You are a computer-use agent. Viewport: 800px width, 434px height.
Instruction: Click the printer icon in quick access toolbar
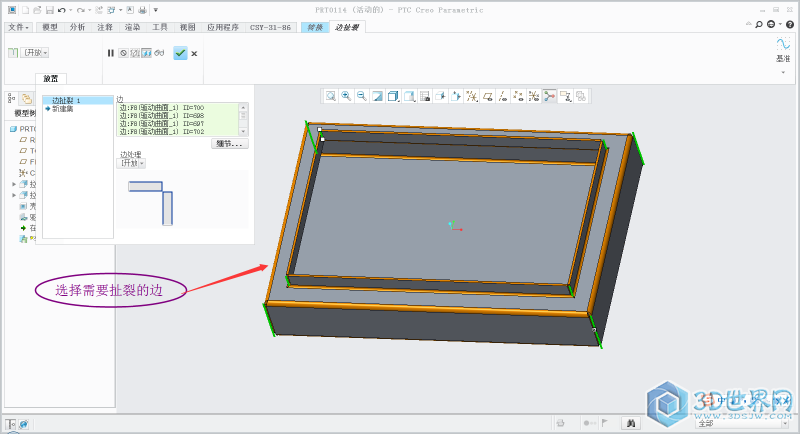142,10
